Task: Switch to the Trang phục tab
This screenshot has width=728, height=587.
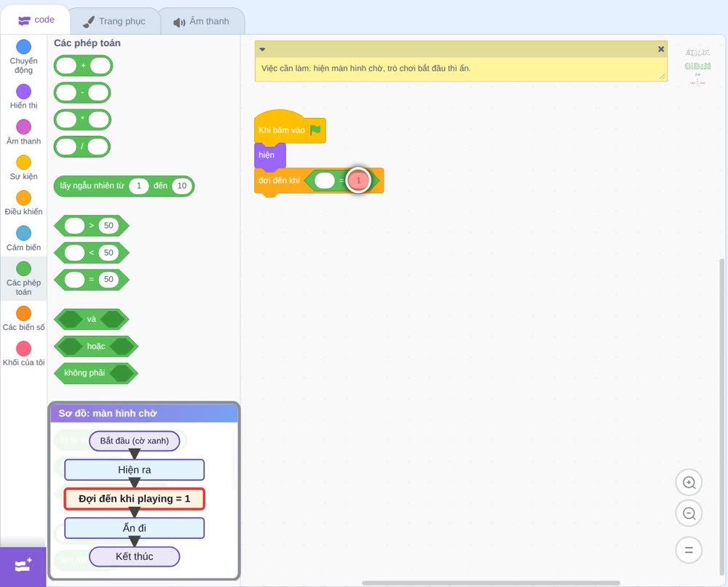Action: click(x=114, y=21)
